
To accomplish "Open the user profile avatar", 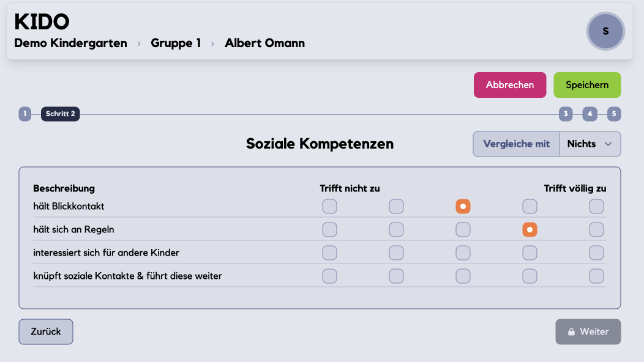I will coord(605,31).
